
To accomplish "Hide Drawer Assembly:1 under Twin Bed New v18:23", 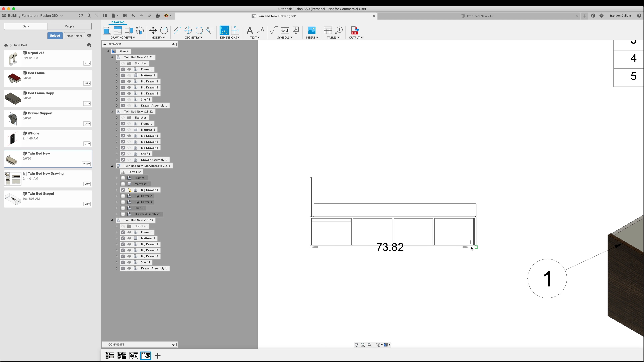I will [x=129, y=268].
